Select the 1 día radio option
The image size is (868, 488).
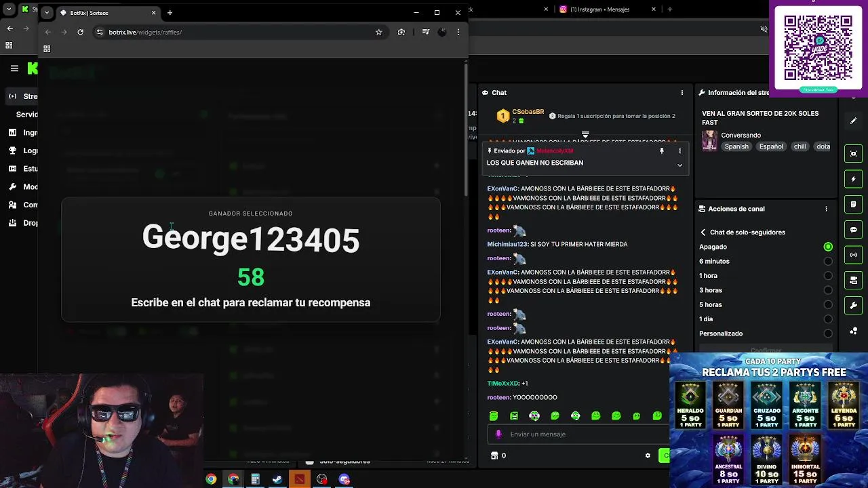(x=828, y=319)
